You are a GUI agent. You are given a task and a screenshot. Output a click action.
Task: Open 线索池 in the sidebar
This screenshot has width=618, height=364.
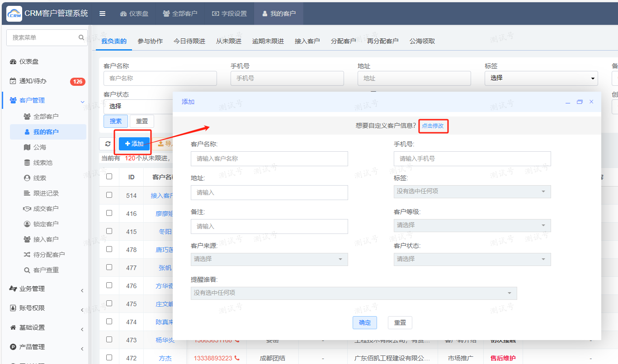pos(42,163)
